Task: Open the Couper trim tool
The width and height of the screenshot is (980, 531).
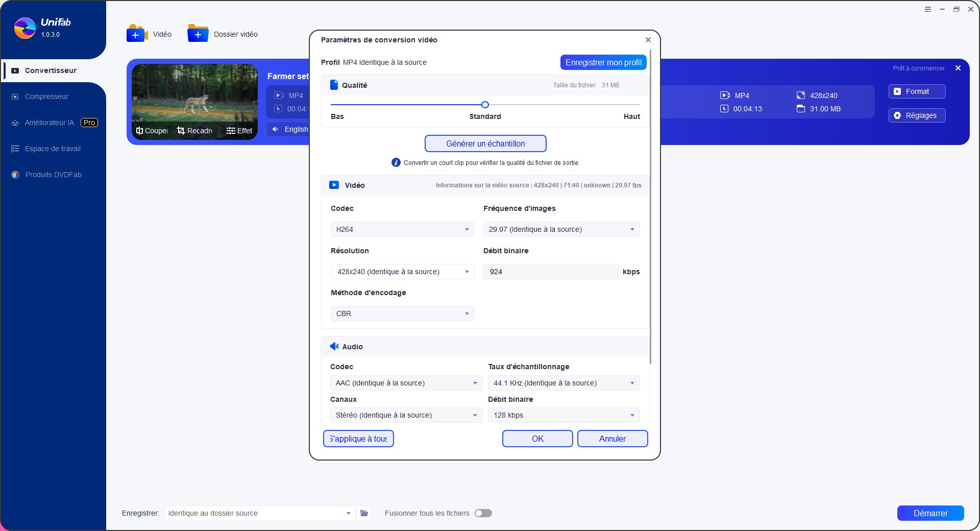Action: pyautogui.click(x=152, y=131)
